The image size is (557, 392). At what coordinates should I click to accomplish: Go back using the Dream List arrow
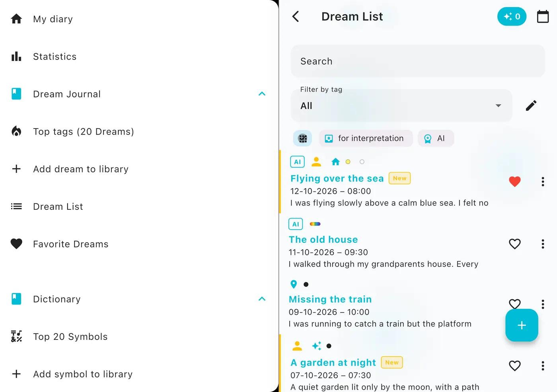[296, 16]
